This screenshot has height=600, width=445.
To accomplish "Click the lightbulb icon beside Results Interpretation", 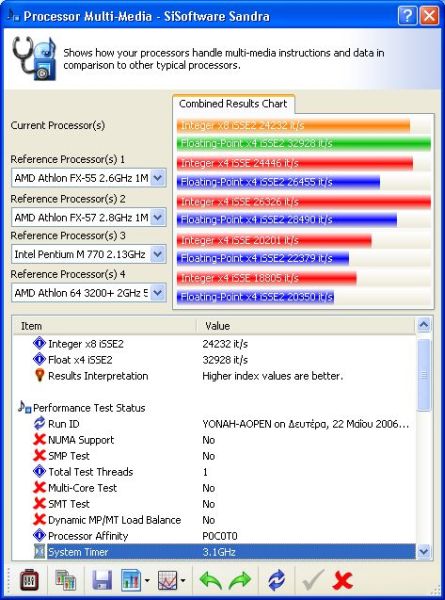I will 39,375.
